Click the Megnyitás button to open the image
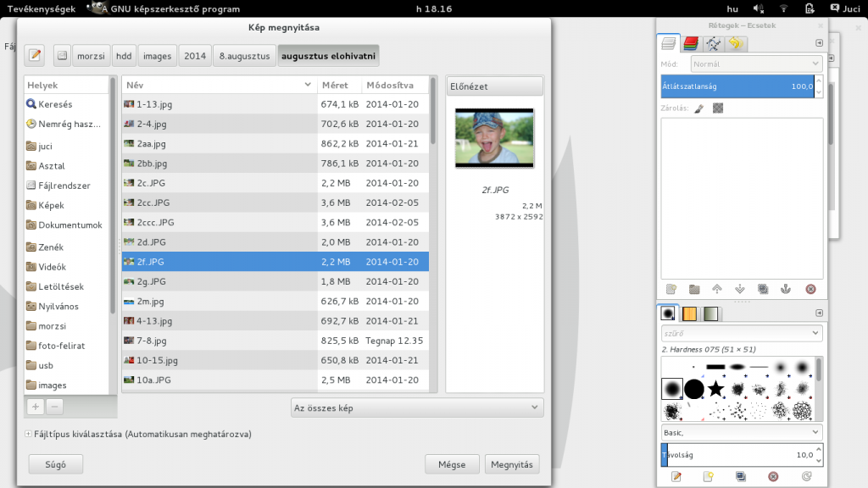The height and width of the screenshot is (488, 868). point(512,463)
